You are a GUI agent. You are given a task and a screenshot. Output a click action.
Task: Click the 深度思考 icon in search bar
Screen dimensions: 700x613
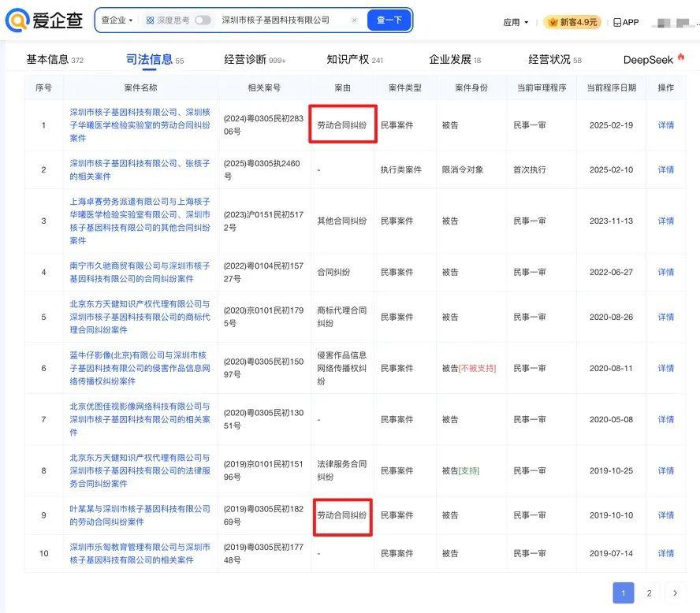click(150, 20)
